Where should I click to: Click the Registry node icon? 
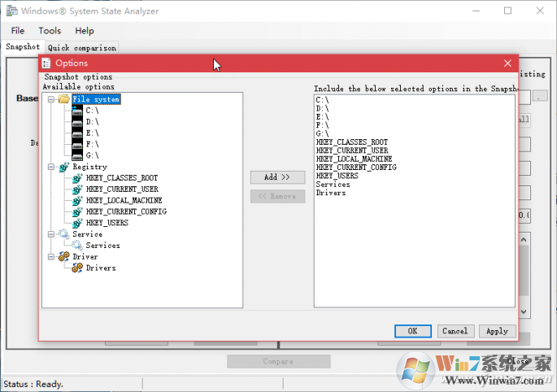pos(64,167)
